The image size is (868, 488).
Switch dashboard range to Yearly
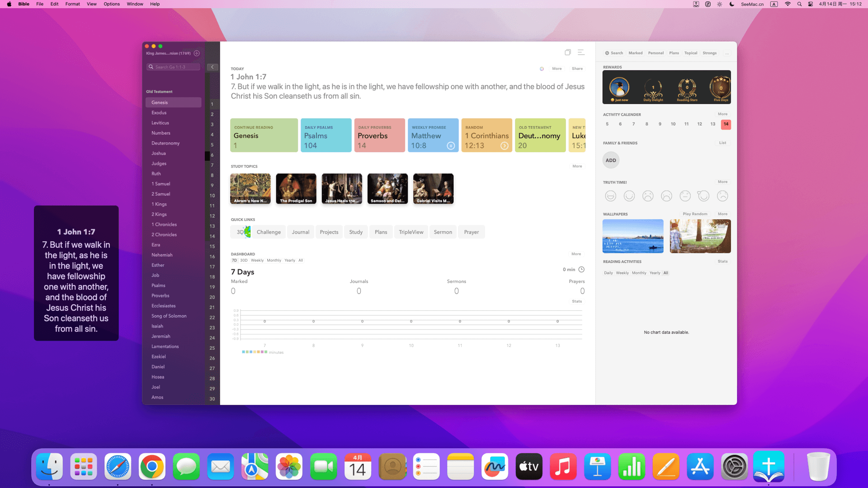click(x=290, y=260)
